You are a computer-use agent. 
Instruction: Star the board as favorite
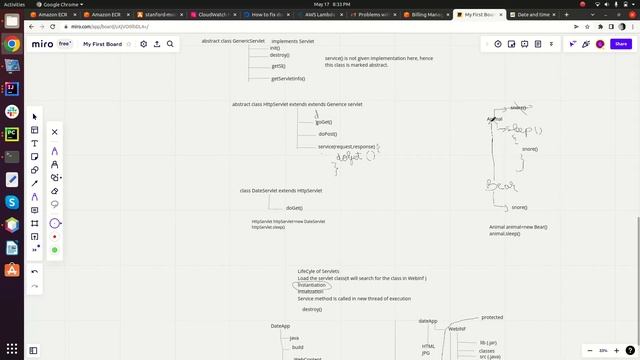(129, 44)
